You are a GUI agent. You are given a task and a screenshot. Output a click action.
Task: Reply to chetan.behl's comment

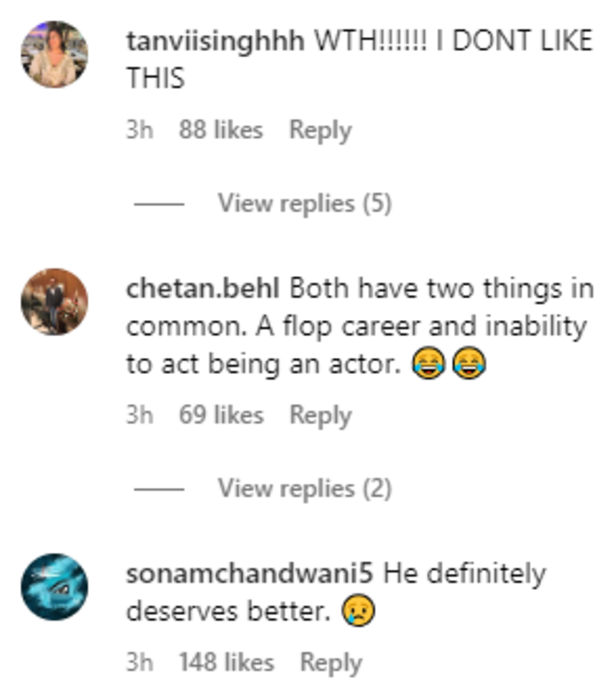click(320, 415)
